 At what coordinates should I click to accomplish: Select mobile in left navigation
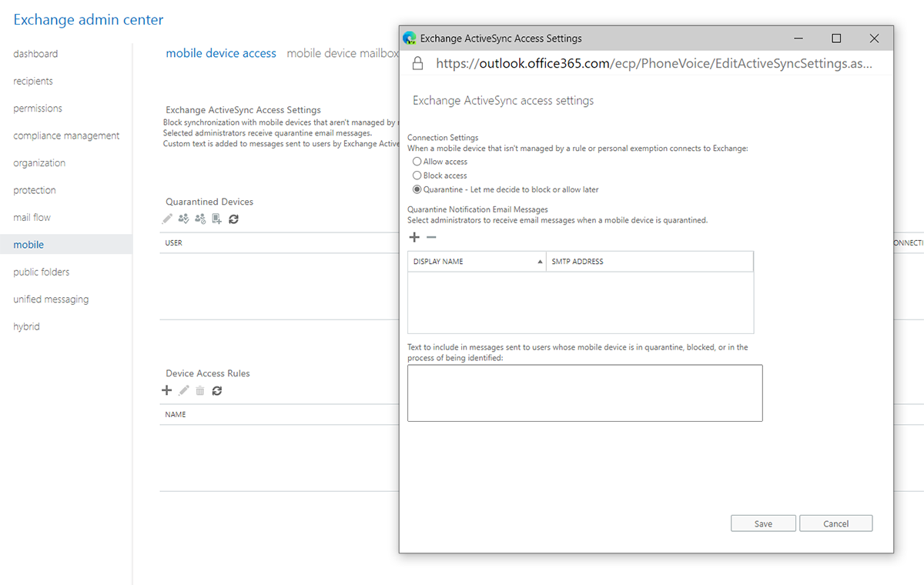pyautogui.click(x=66, y=245)
